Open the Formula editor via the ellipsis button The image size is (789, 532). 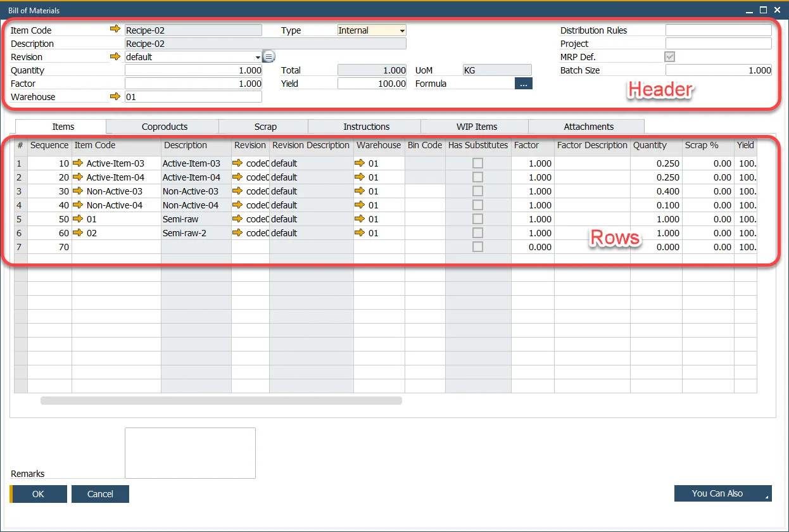(x=523, y=83)
